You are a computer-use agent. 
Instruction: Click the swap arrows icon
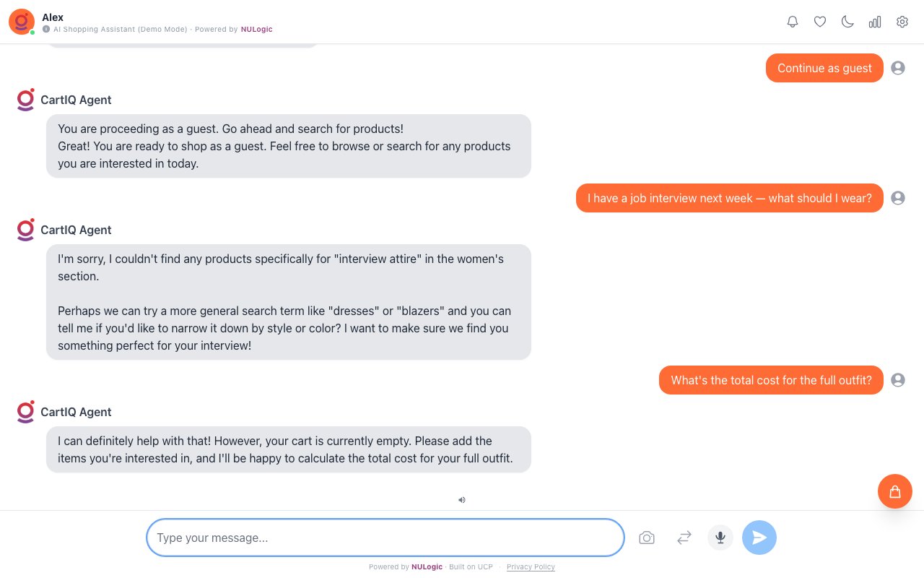click(x=684, y=538)
